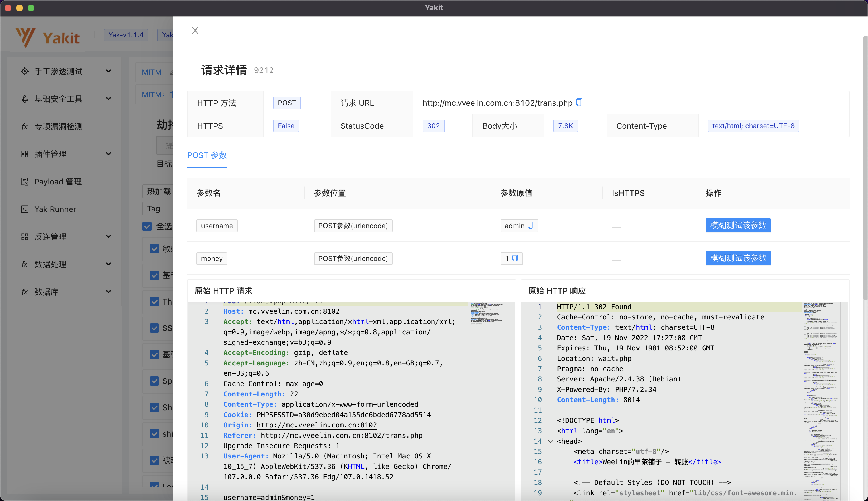Click the drawer vertical scrollbar
868x501 pixels.
(x=865, y=168)
